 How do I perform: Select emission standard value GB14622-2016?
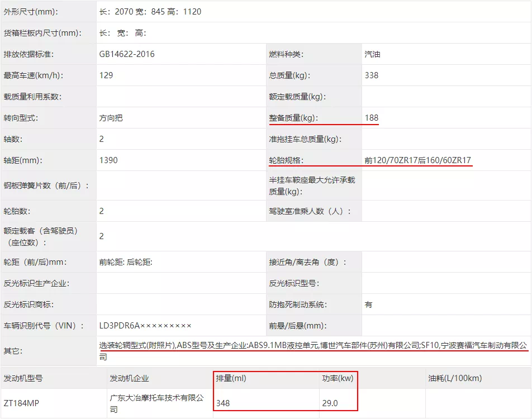pos(127,54)
